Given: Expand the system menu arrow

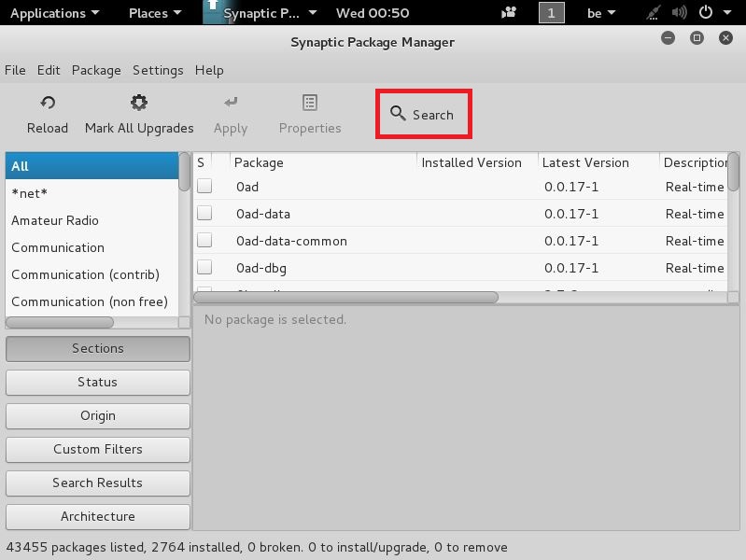Looking at the screenshot, I should pos(727,12).
